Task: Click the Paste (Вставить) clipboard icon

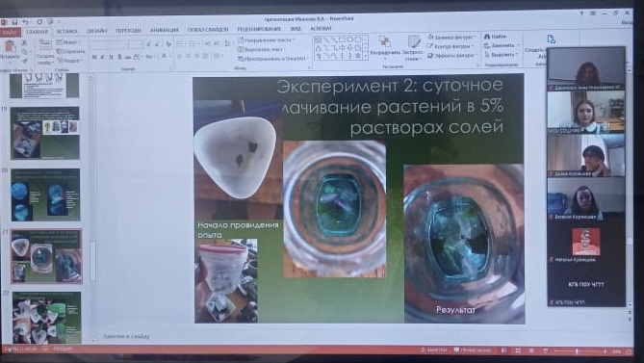Action: pos(10,46)
